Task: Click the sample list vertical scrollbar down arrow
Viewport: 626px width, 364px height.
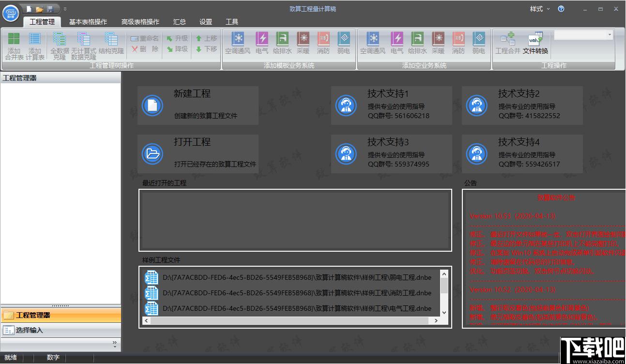Action: click(x=443, y=313)
